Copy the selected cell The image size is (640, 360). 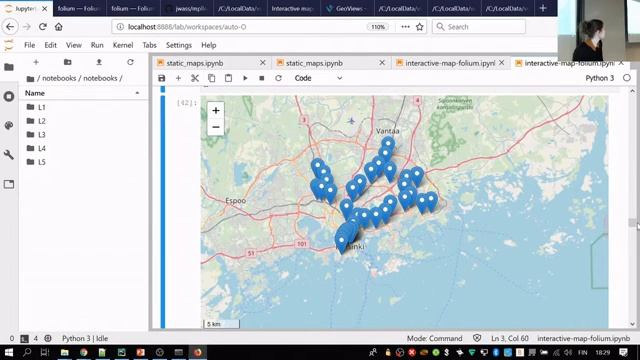(x=211, y=78)
